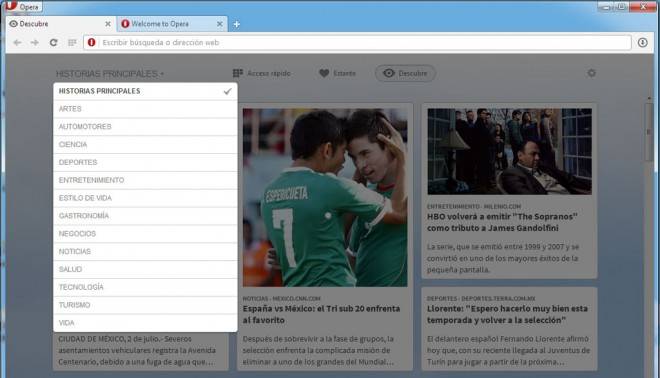
Task: Open a new tab with plus button
Action: 237,24
